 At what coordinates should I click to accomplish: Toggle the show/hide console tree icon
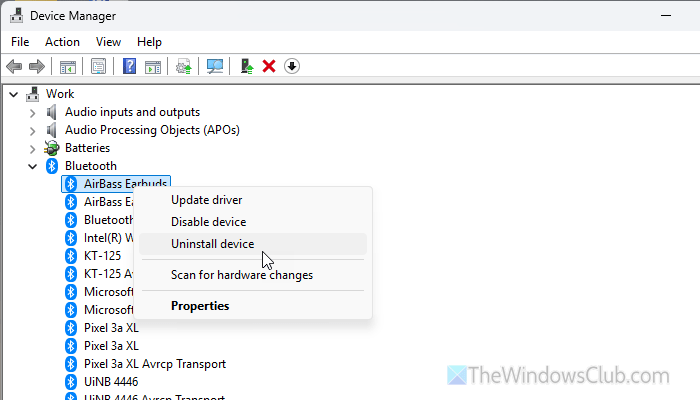click(68, 67)
